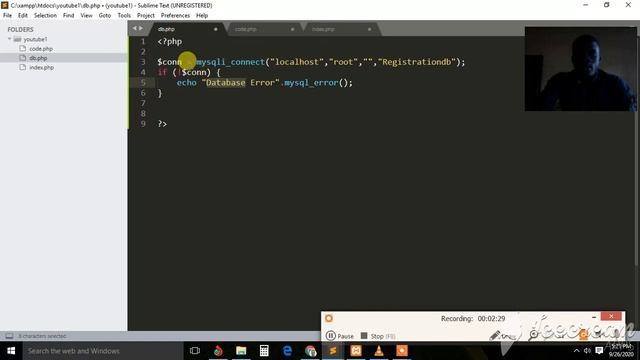Close the index.php tab via its dot
Image resolution: width=640 pixels, height=360 pixels.
[x=369, y=29]
